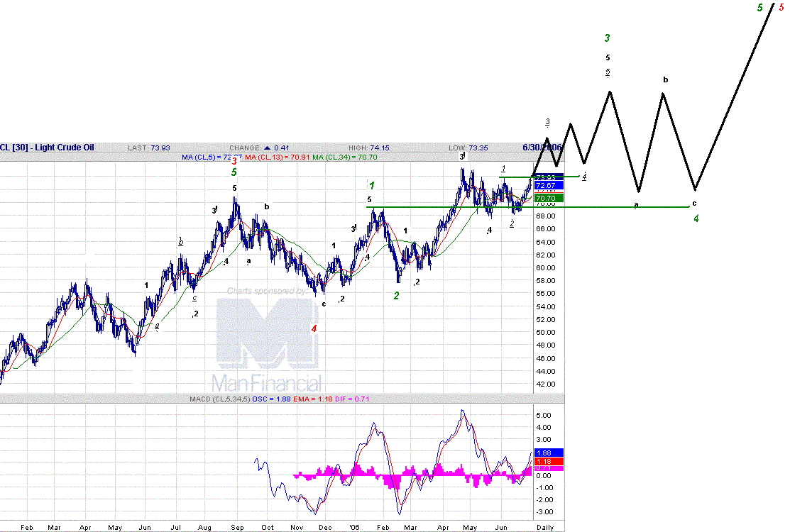Click the -3.00 MACD axis label
The height and width of the screenshot is (532, 790).
point(544,512)
